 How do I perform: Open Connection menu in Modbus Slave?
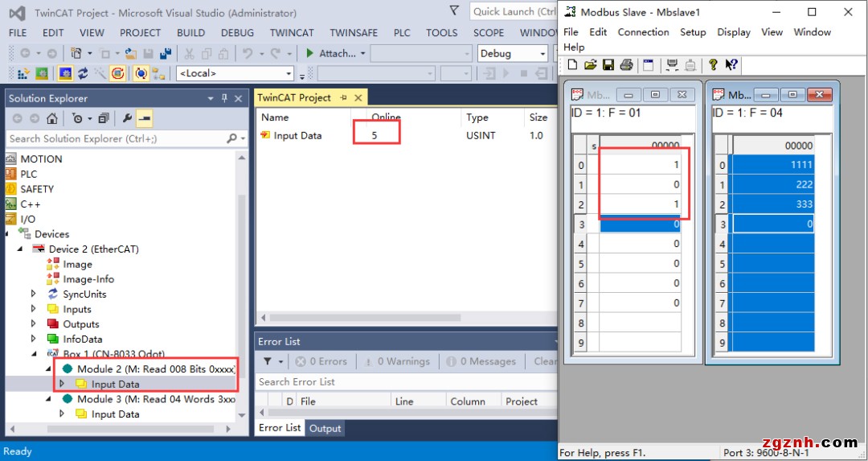coord(643,32)
